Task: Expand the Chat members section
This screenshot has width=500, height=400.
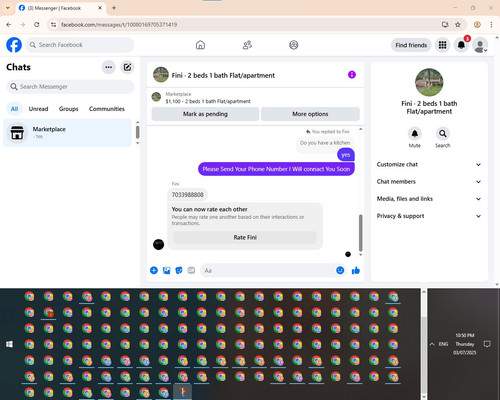Action: point(429,182)
